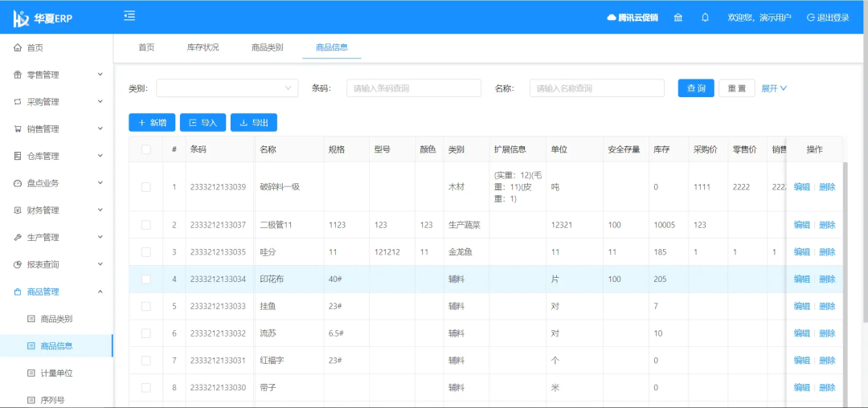Tick checkbox for row 挂鱼
The height and width of the screenshot is (408, 868).
[146, 306]
